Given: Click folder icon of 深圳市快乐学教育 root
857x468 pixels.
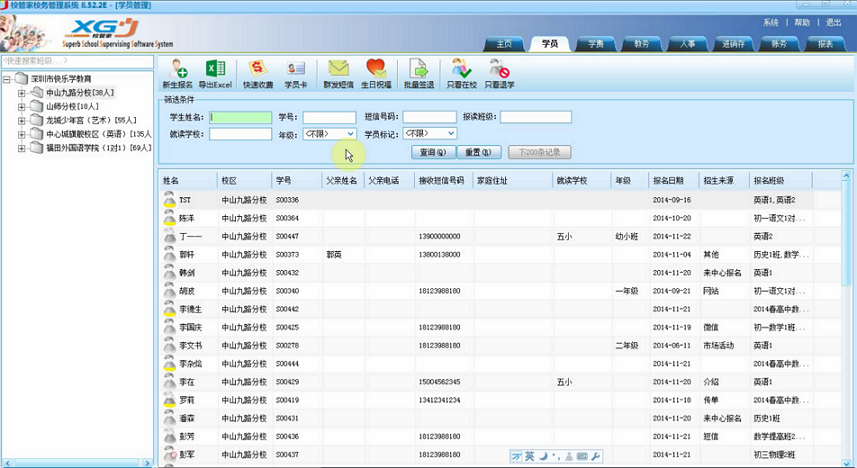Looking at the screenshot, I should coord(21,78).
